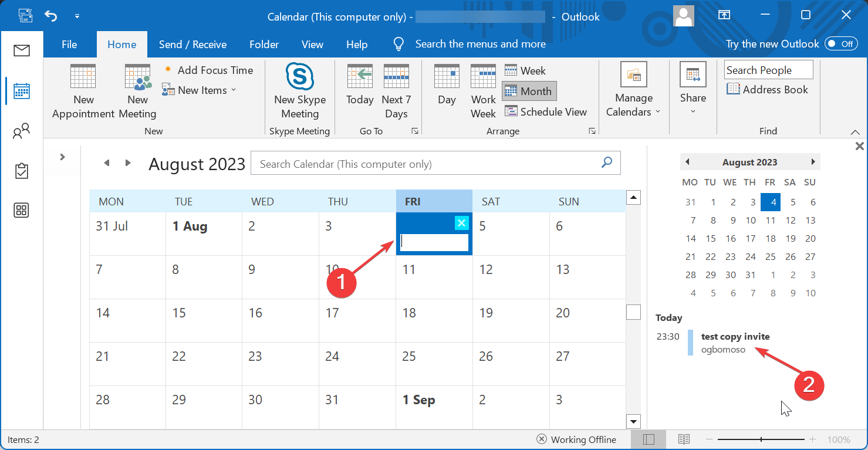Click Send/Receive quick access icon

coord(25,16)
